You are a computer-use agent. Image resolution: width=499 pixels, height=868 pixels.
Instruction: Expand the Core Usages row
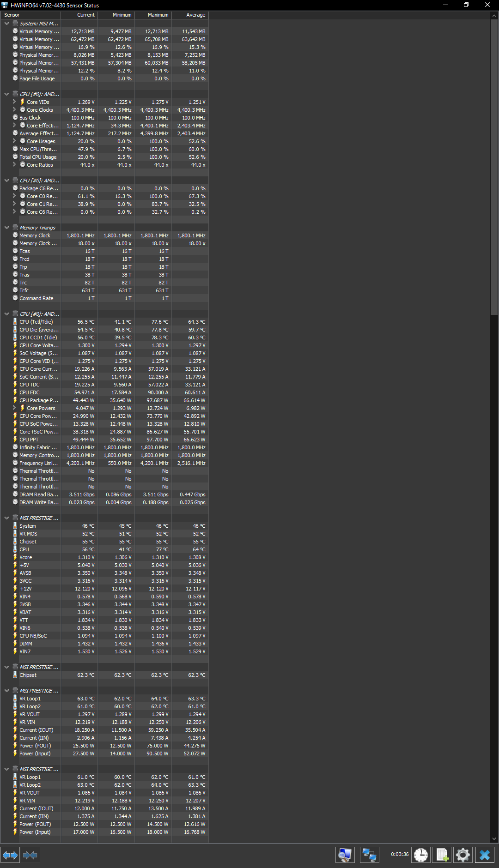point(14,141)
